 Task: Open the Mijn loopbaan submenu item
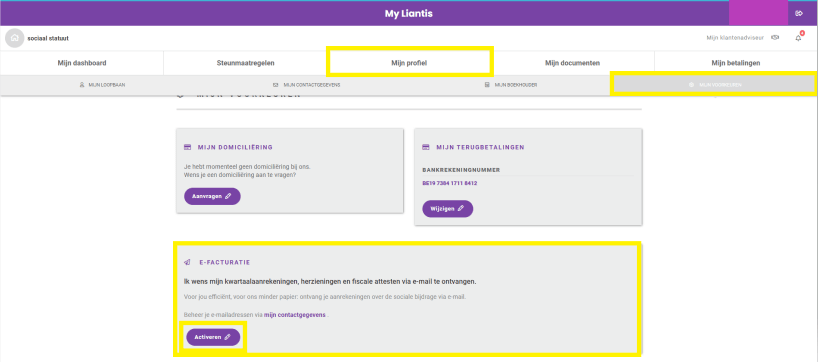point(102,85)
